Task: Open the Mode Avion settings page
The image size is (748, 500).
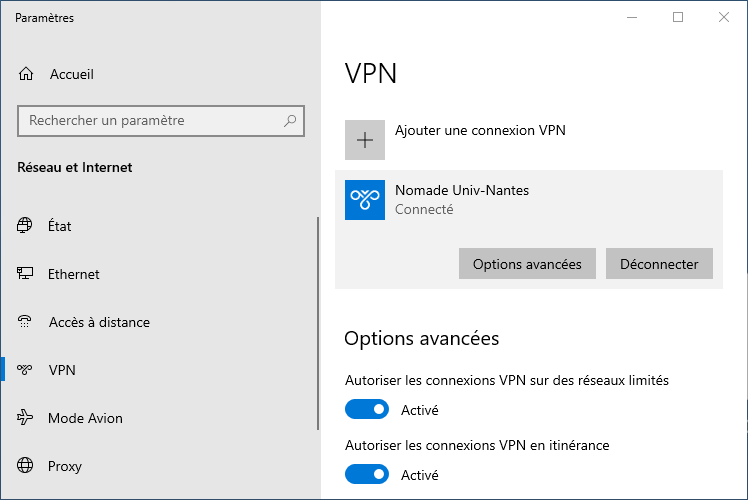Action: 85,418
